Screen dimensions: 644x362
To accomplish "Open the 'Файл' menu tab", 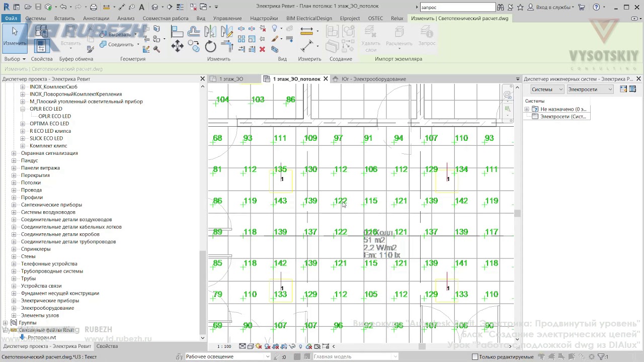I will pyautogui.click(x=11, y=18).
